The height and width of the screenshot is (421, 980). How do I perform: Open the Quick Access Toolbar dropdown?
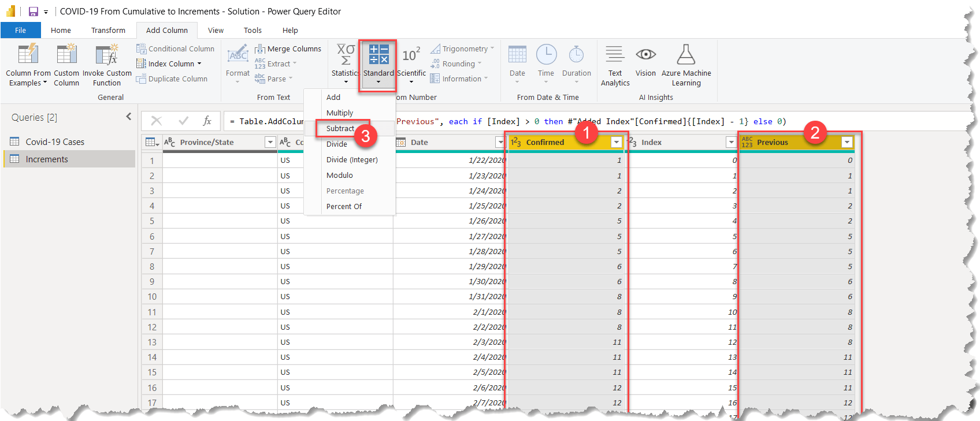pos(46,12)
